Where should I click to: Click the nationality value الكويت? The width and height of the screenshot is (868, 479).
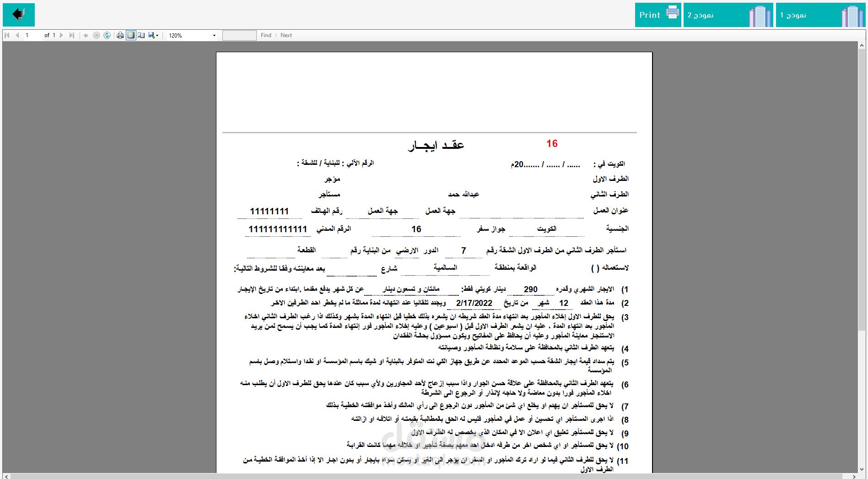click(x=546, y=229)
